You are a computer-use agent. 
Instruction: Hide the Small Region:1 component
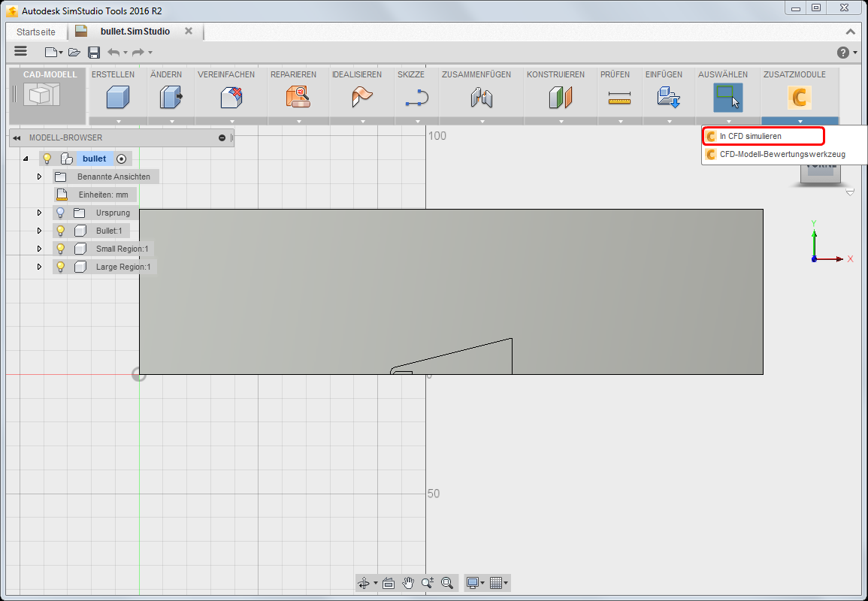click(61, 249)
